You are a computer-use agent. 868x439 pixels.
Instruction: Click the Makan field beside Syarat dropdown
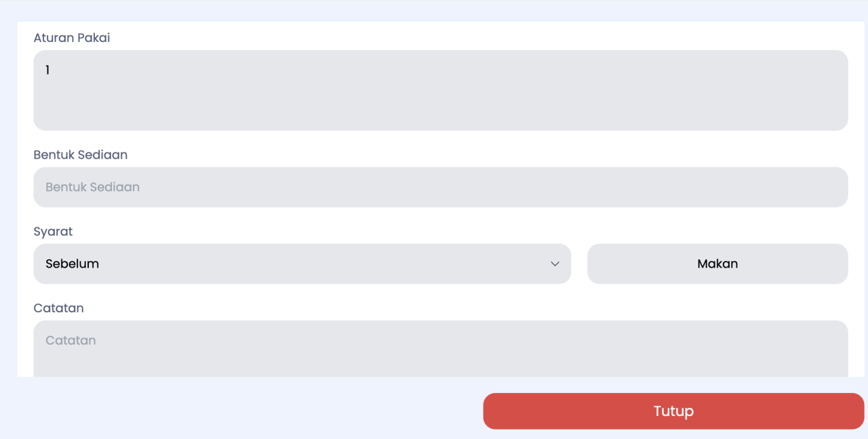(x=717, y=264)
